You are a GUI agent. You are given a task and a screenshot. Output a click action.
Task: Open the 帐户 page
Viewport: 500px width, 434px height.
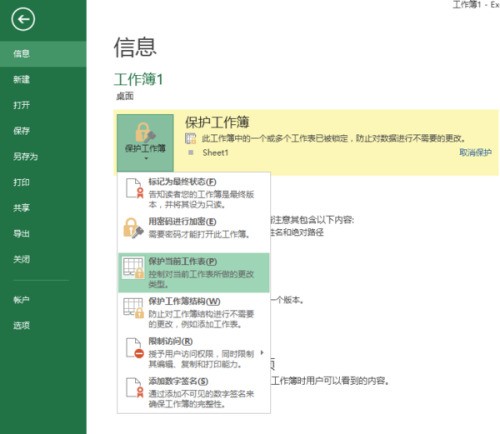(x=43, y=300)
